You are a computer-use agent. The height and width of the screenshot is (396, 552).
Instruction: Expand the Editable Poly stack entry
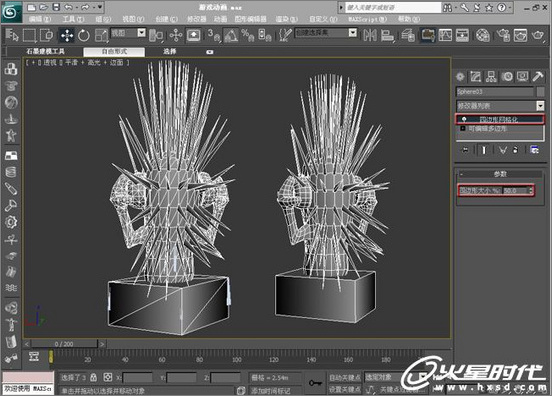[x=463, y=129]
